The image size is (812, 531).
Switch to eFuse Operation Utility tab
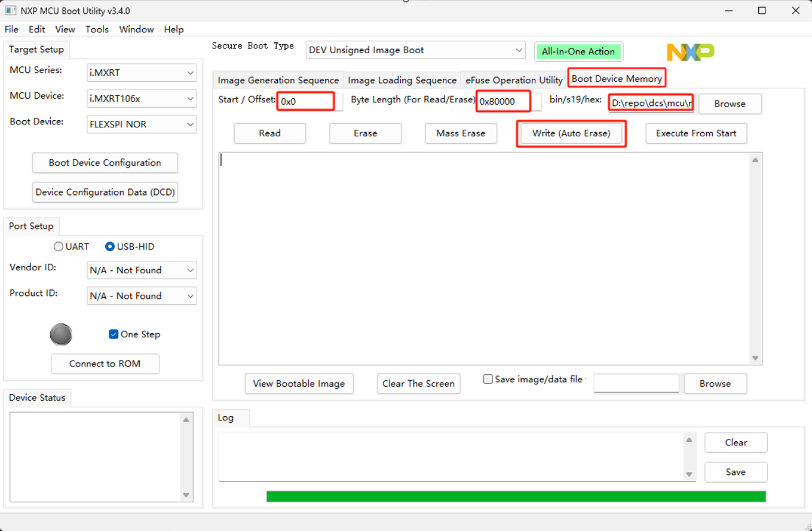(514, 80)
